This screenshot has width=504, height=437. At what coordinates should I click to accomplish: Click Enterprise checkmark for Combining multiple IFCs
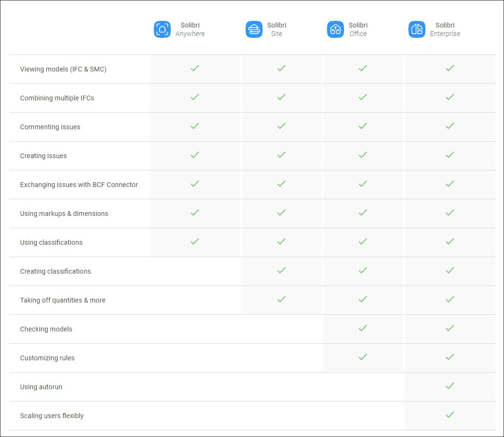coord(450,97)
